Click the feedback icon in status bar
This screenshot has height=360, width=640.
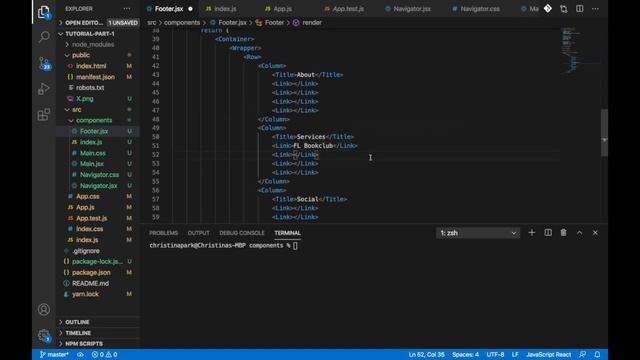pyautogui.click(x=583, y=354)
